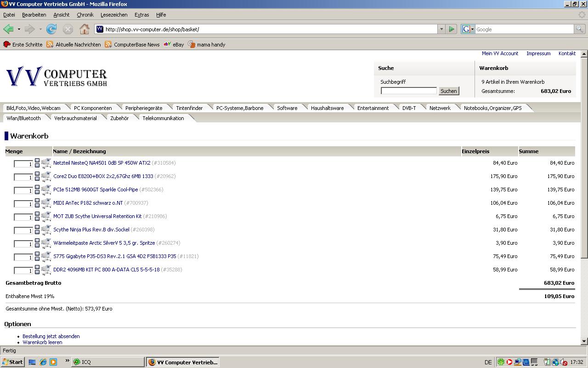The width and height of the screenshot is (588, 368).
Task: Click the cart icon for Netzteil NesteQ NA4501
Action: [46, 163]
